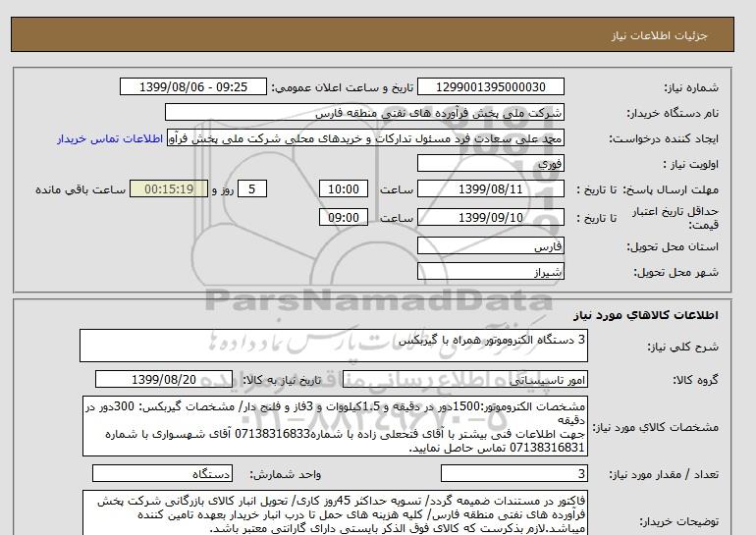Open the buyer contact information link
The image size is (756, 535).
110,138
